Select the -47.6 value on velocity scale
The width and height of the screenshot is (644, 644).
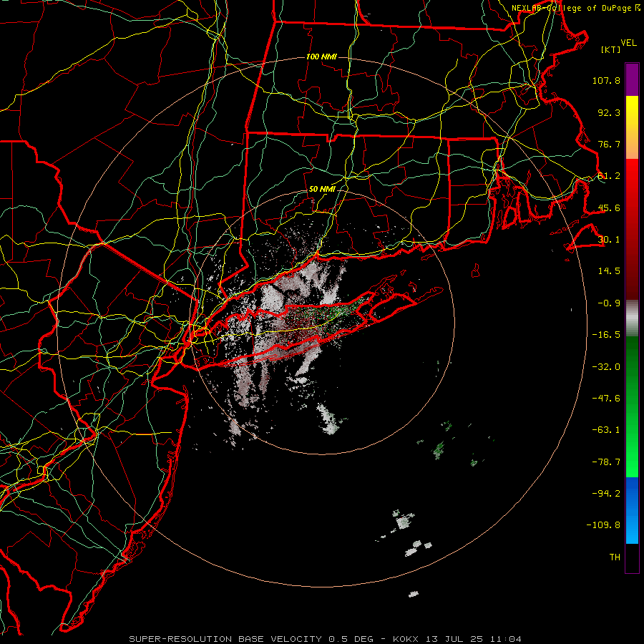click(606, 399)
